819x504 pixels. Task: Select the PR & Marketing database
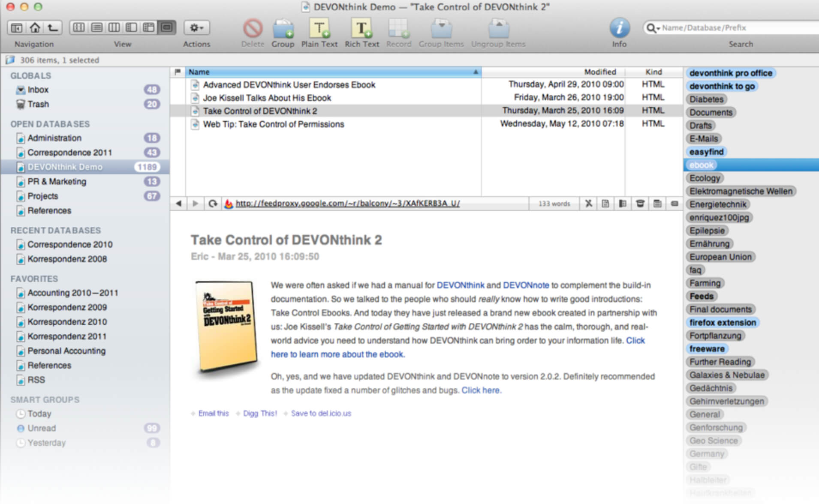click(85, 182)
